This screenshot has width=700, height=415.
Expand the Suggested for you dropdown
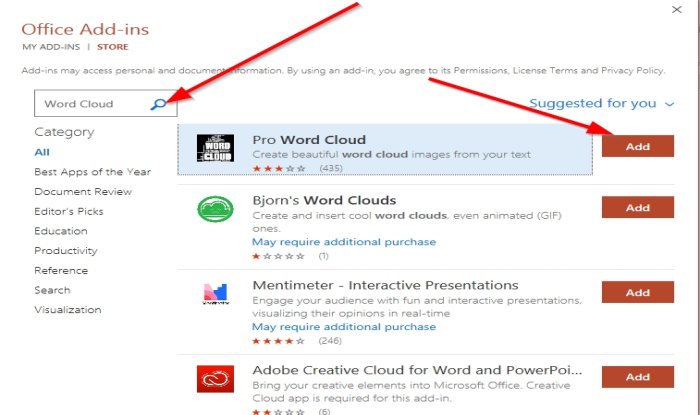tap(601, 104)
